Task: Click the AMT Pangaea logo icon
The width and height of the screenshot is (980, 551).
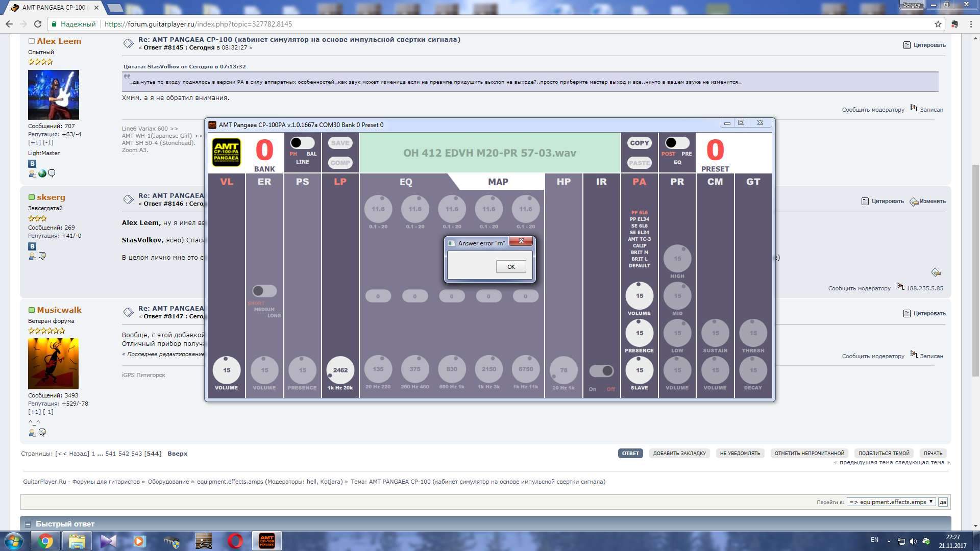Action: pos(226,152)
